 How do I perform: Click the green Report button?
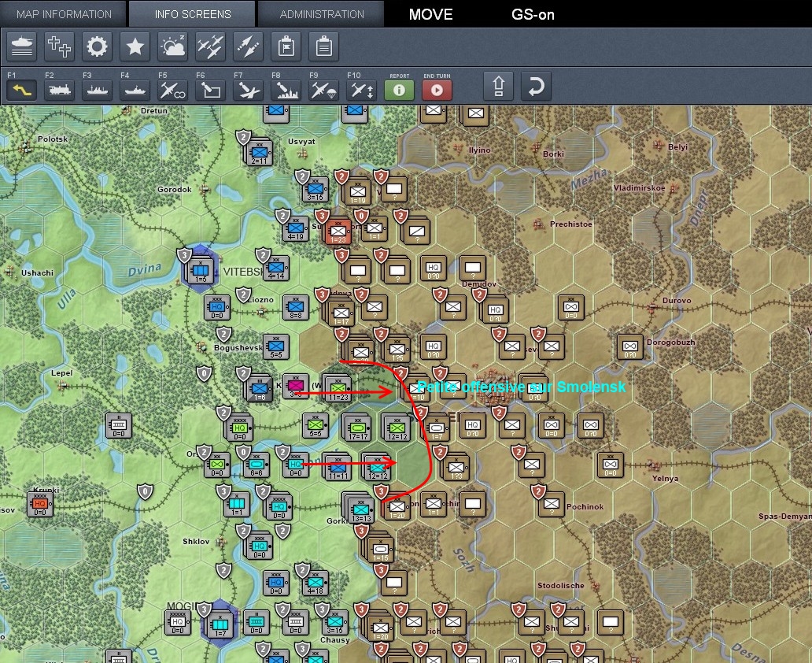[x=400, y=90]
